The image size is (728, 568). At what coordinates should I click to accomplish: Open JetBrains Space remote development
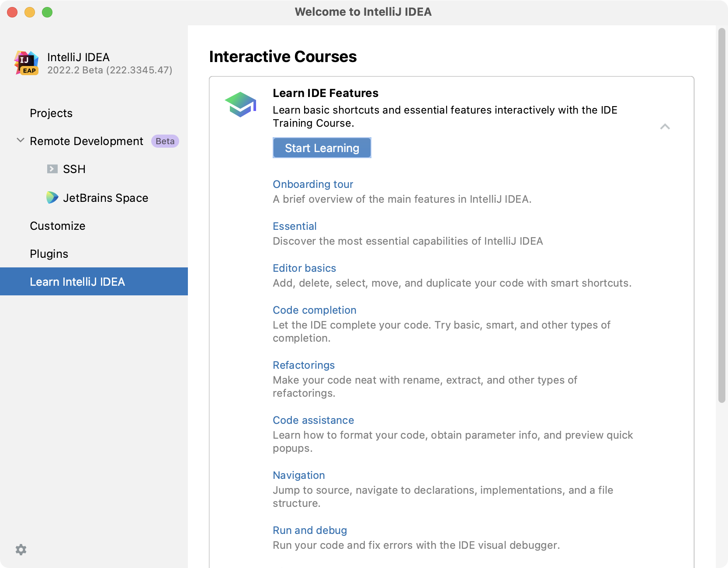point(94,198)
